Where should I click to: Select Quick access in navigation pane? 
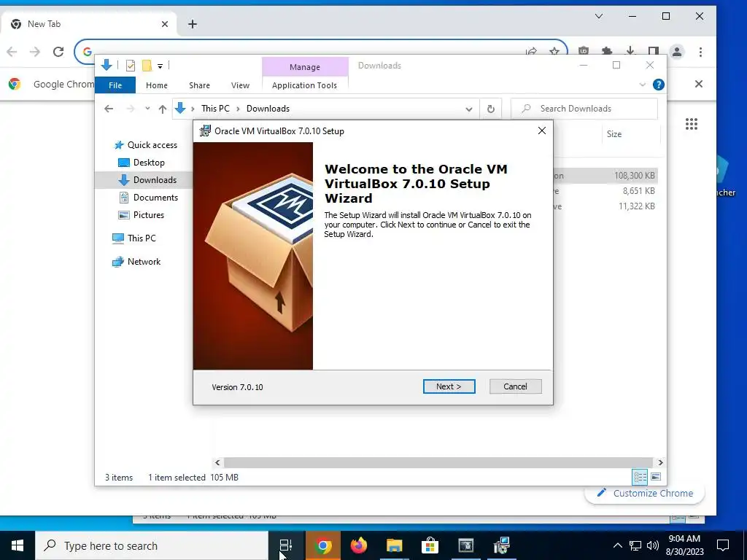(x=146, y=145)
